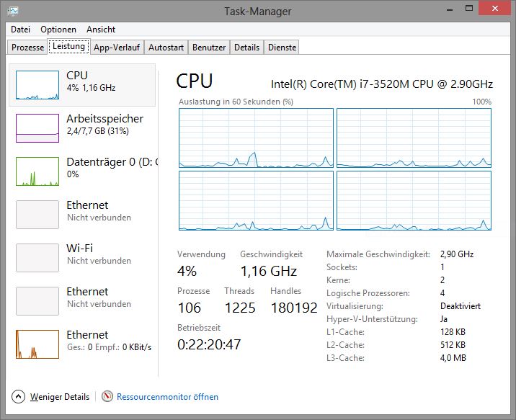This screenshot has width=516, height=420.
Task: Switch to the App-Verlauf tab
Action: pyautogui.click(x=117, y=48)
